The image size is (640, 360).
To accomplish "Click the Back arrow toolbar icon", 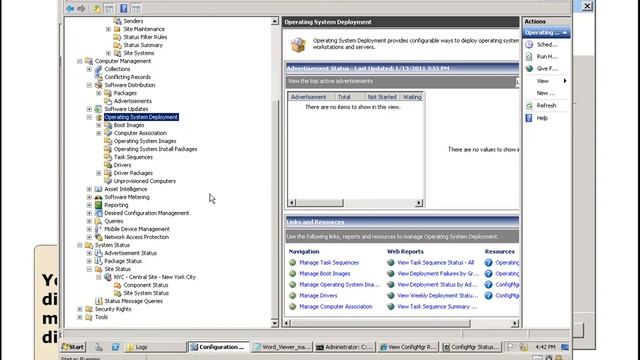I will 70,9.
